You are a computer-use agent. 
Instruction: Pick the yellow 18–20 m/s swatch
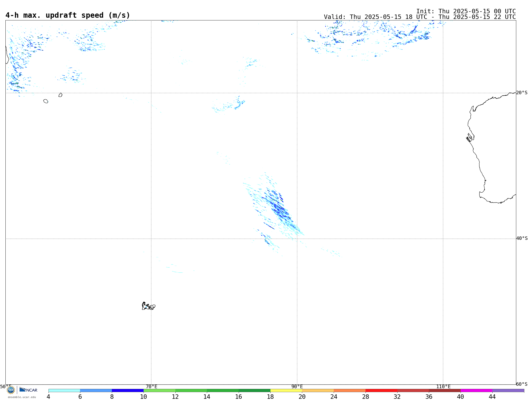pos(286,391)
